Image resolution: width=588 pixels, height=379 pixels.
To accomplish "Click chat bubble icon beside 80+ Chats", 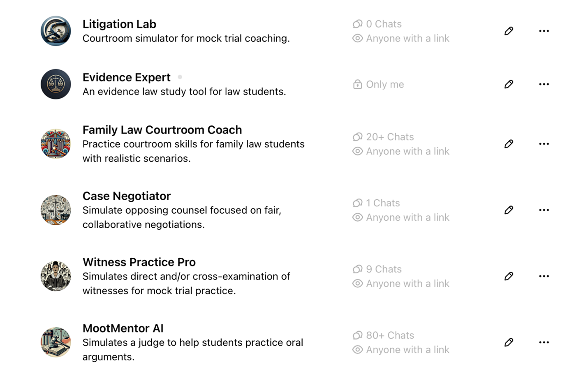I will coord(358,335).
